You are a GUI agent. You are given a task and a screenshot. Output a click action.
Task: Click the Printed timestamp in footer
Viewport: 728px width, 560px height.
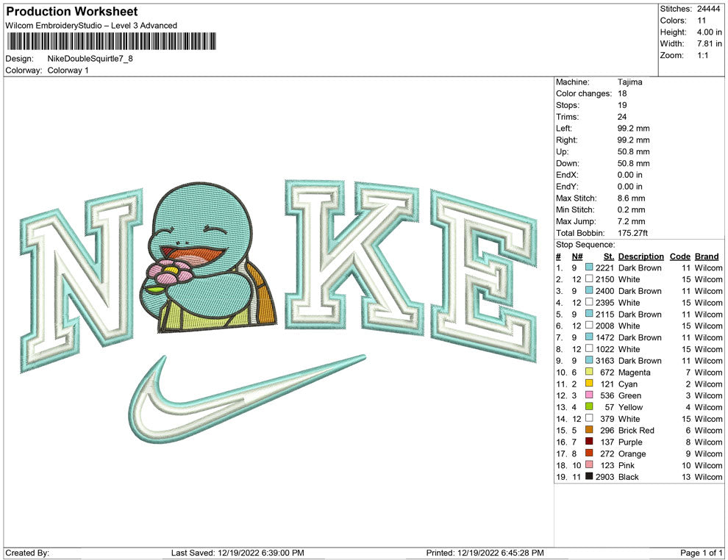pyautogui.click(x=485, y=553)
